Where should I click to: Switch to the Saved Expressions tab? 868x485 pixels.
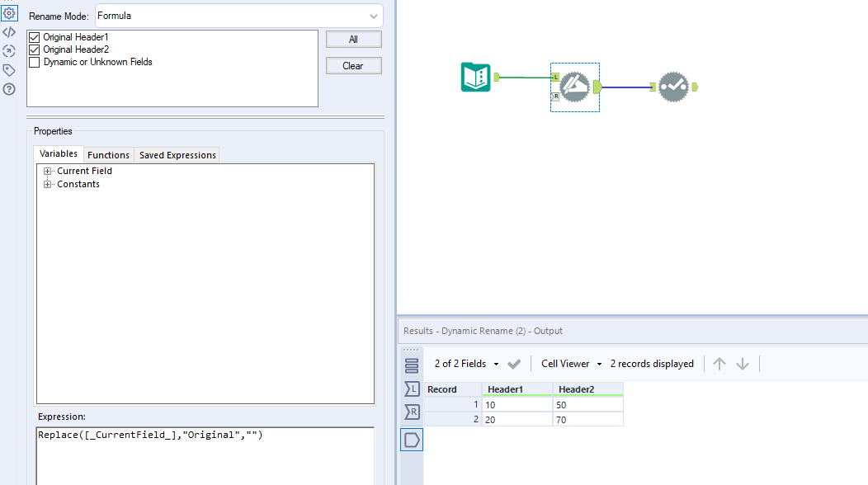click(177, 154)
